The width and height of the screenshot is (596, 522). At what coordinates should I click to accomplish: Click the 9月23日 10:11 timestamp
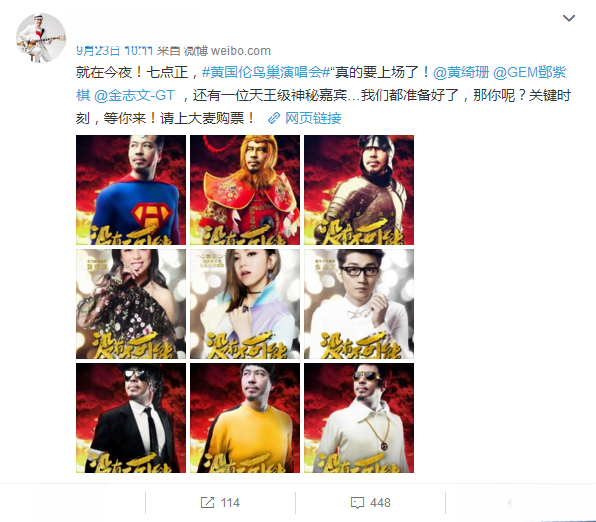(114, 51)
